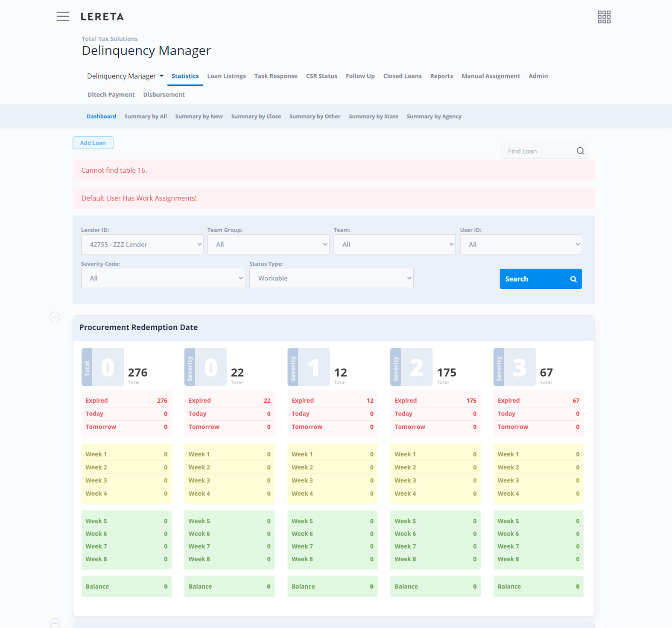Go to the Manual Assignment tab
Image resolution: width=672 pixels, height=628 pixels.
[491, 76]
